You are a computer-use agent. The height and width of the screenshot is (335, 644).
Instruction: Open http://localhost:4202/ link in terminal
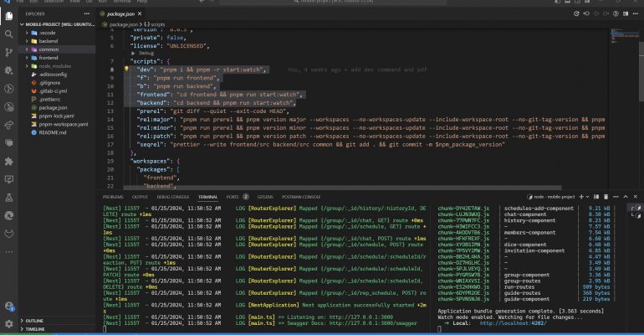click(513, 323)
